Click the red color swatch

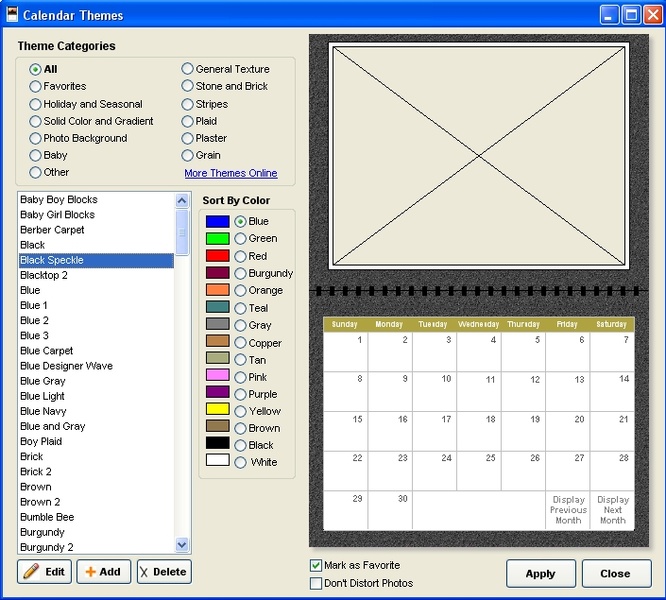coord(217,256)
